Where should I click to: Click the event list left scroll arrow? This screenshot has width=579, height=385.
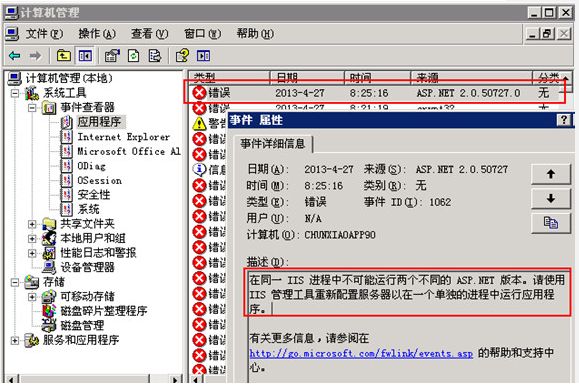coord(196,379)
